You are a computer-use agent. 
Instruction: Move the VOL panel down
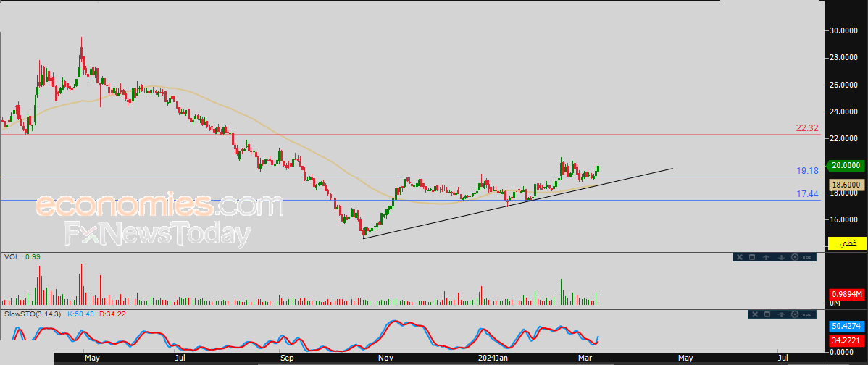point(781,257)
